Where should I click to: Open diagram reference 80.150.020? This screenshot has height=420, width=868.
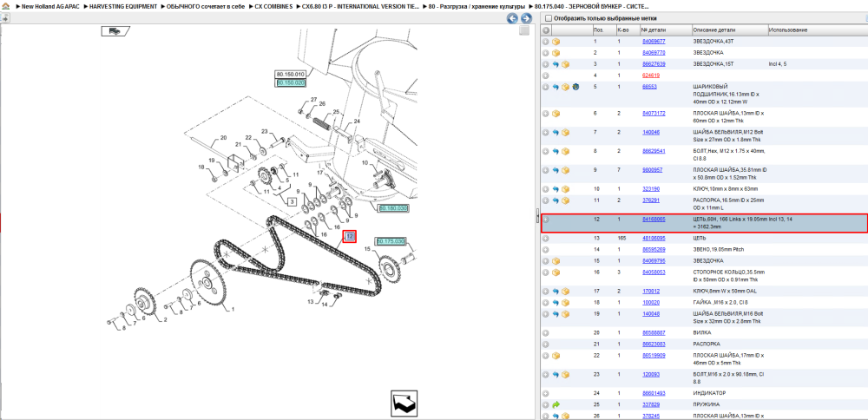coord(291,83)
